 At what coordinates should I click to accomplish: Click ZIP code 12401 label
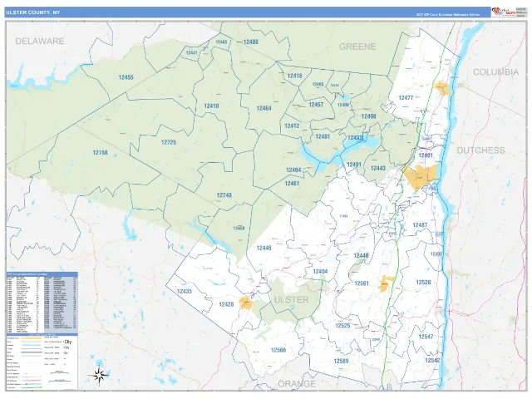426,155
